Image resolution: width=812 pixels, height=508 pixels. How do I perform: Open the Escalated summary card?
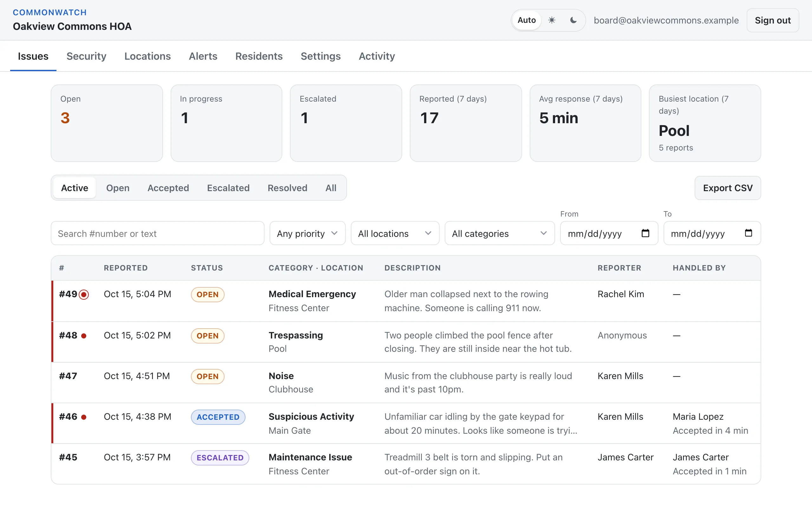[x=346, y=123]
